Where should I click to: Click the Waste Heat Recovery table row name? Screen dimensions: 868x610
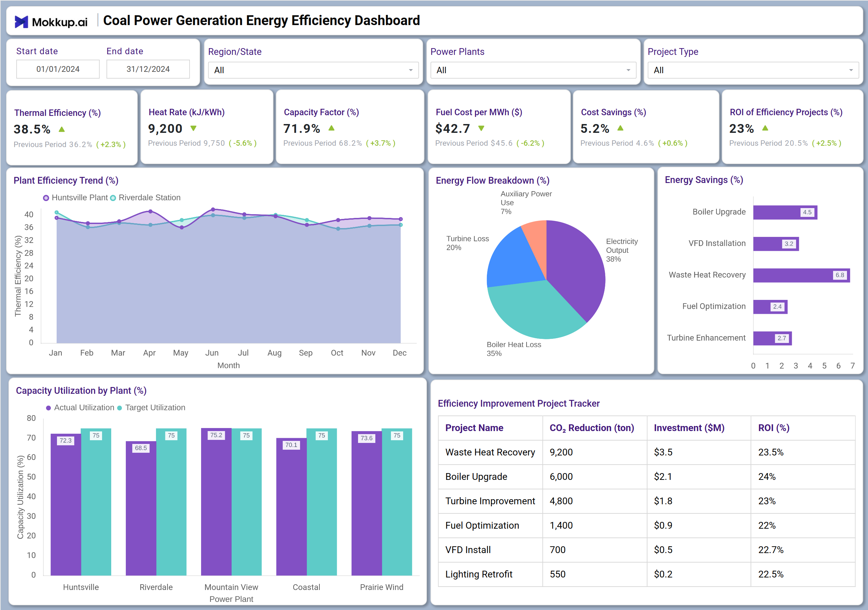click(x=490, y=452)
